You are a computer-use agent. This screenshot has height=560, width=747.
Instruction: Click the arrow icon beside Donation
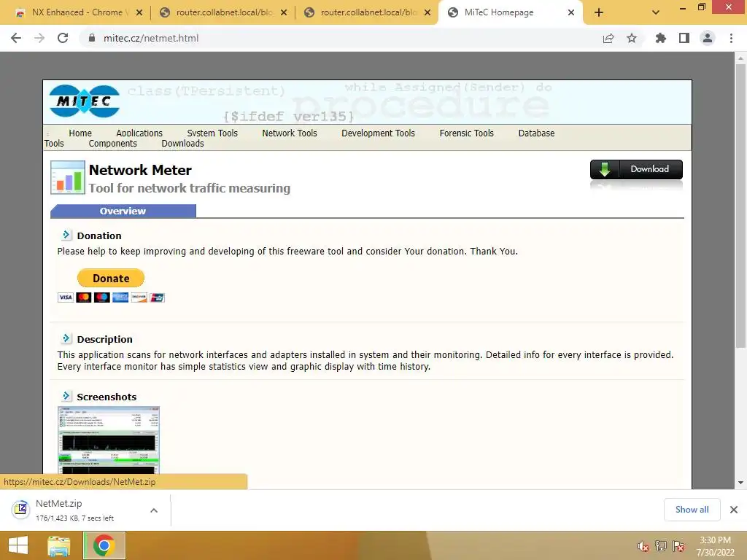click(66, 235)
